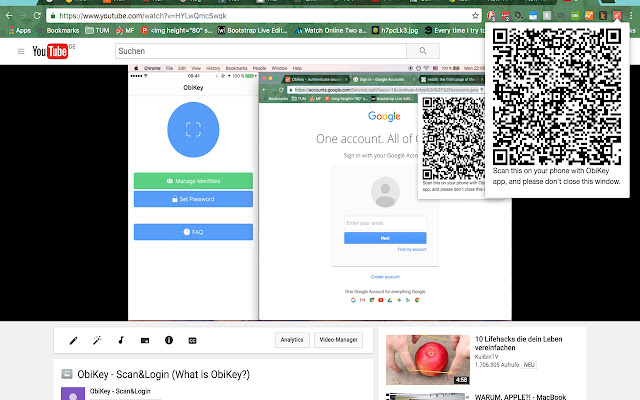Reload the YouTube page
The height and width of the screenshot is (400, 640).
[x=37, y=16]
